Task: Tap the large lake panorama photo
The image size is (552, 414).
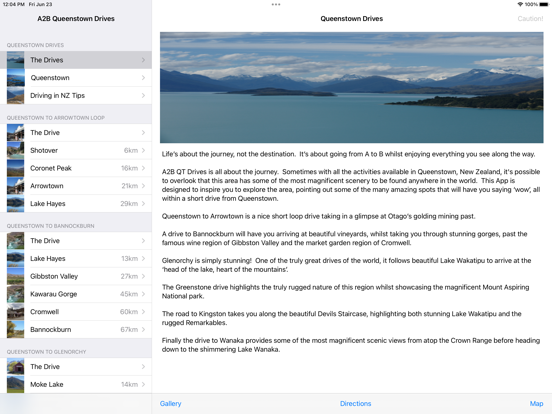Action: [351, 87]
